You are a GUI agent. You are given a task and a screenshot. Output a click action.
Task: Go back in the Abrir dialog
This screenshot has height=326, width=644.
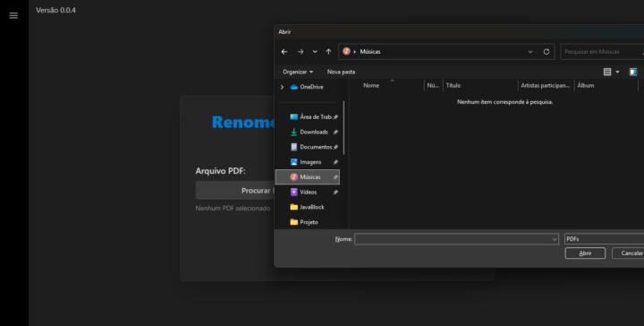pos(284,52)
